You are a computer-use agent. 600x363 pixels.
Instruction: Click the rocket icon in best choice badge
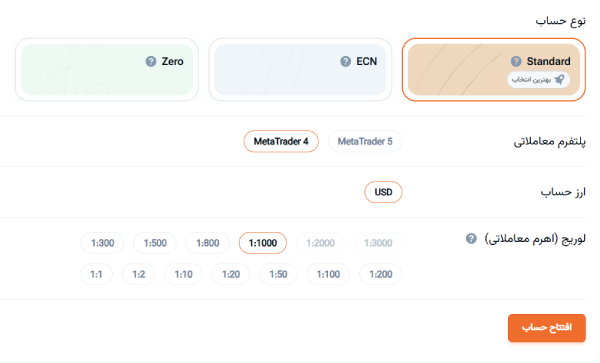[559, 80]
